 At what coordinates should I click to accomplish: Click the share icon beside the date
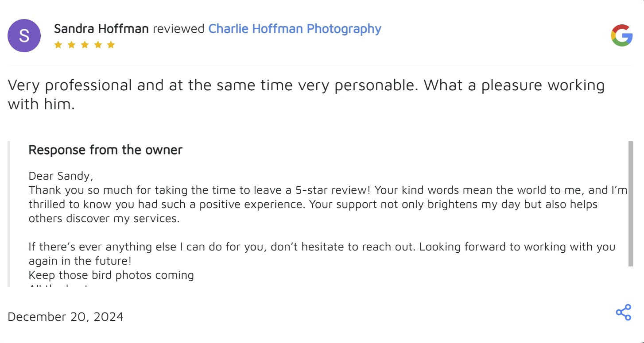[623, 312]
